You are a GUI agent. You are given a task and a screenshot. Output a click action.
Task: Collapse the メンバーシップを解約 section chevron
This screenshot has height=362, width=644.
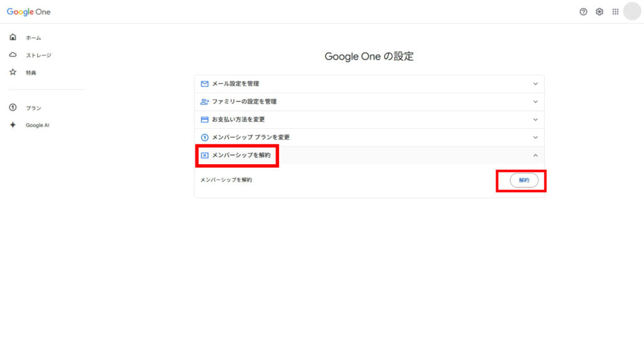tap(535, 156)
